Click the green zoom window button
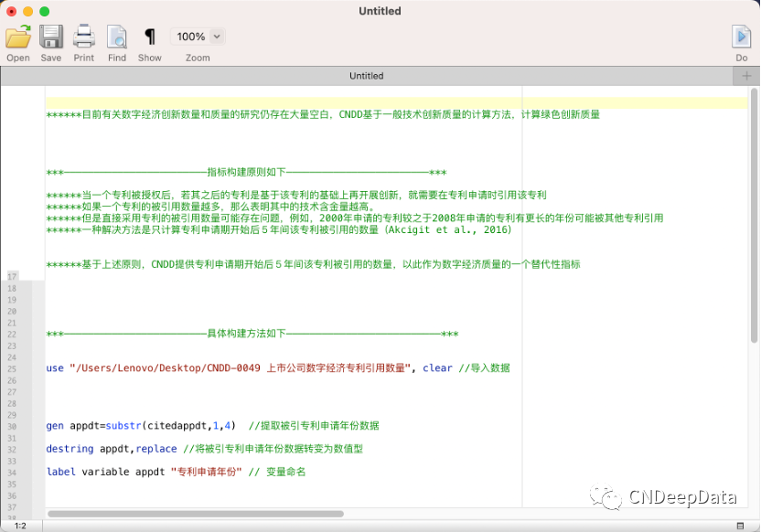Image resolution: width=761 pixels, height=532 pixels. click(44, 11)
